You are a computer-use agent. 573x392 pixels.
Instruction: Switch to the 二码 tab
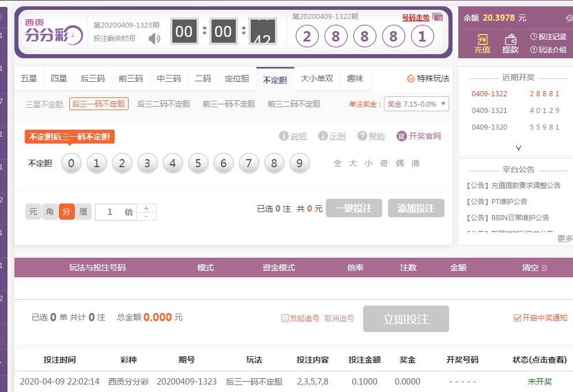[x=203, y=78]
